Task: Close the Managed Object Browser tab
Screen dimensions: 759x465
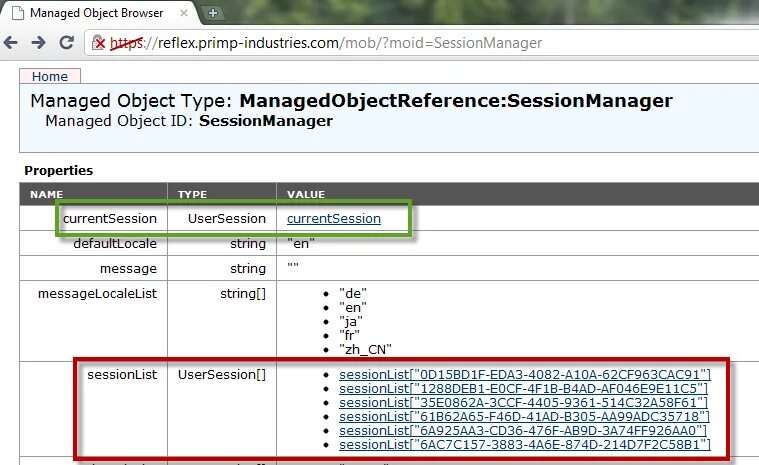Action: click(184, 13)
